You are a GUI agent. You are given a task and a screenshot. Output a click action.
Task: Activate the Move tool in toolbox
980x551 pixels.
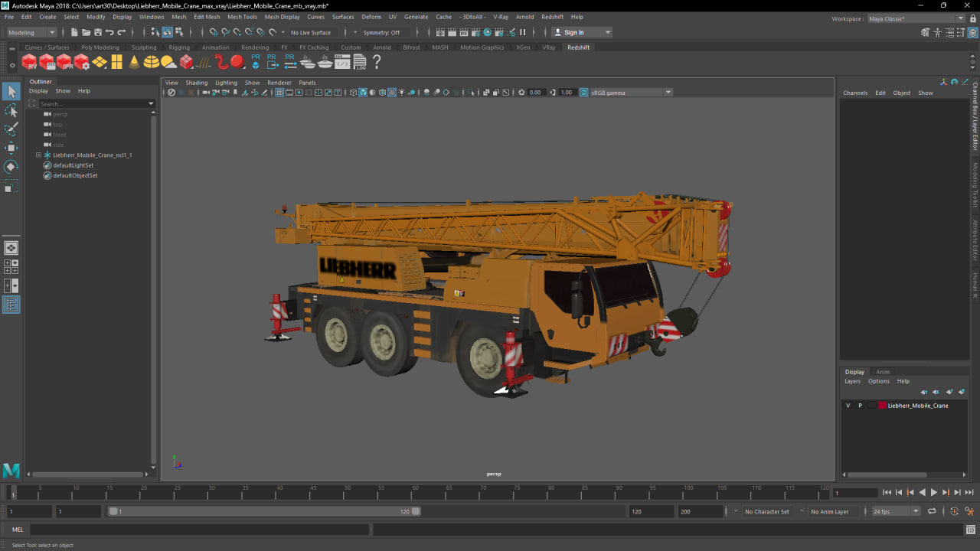pyautogui.click(x=11, y=148)
